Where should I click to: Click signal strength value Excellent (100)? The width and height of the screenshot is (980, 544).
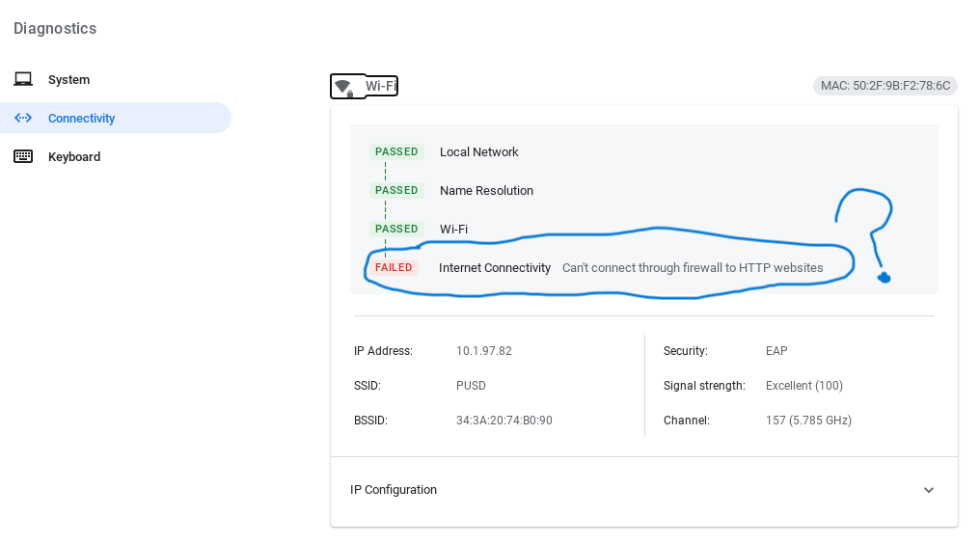804,386
